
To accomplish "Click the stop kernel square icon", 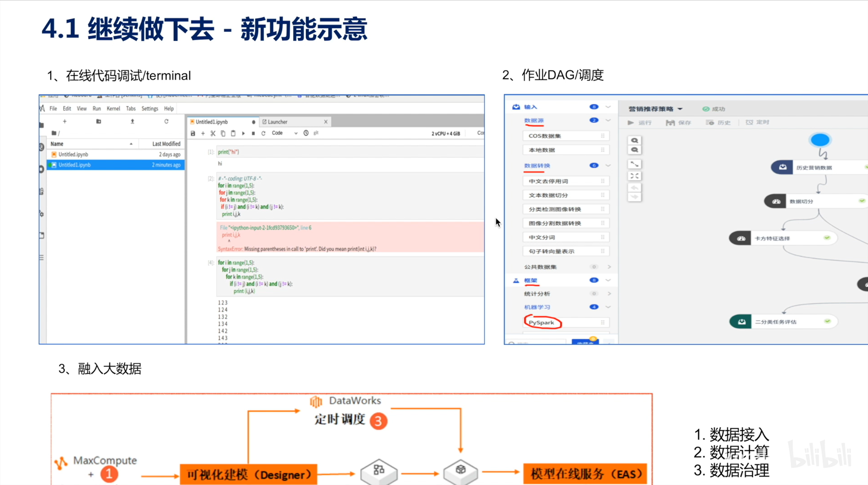I will [253, 133].
